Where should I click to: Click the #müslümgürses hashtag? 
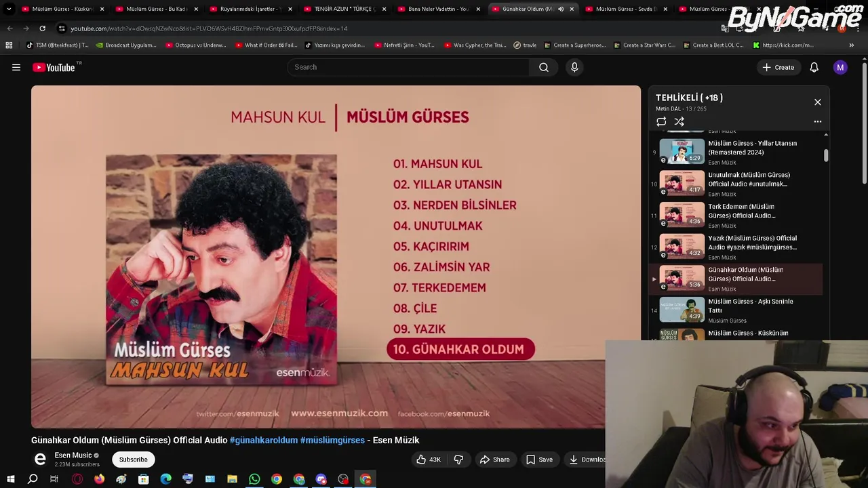pyautogui.click(x=332, y=441)
